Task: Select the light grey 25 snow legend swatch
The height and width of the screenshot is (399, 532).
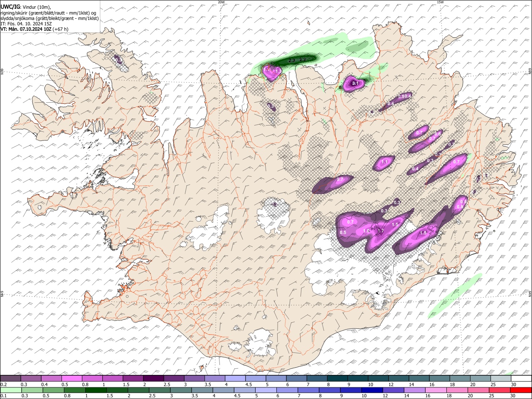Action: click(x=501, y=378)
